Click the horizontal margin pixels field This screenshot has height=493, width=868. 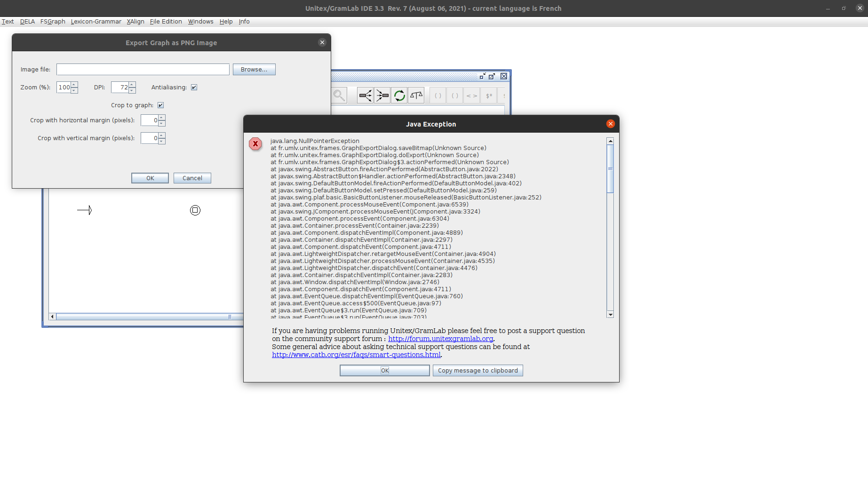[150, 120]
